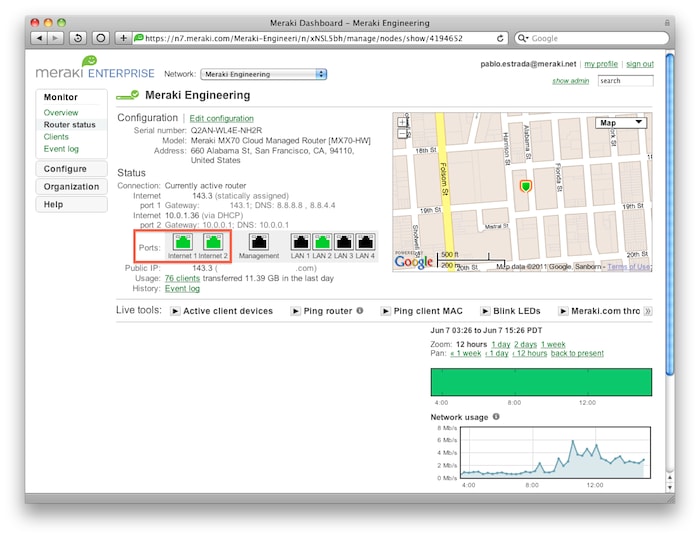Pan the graph back 1 day

(x=496, y=353)
